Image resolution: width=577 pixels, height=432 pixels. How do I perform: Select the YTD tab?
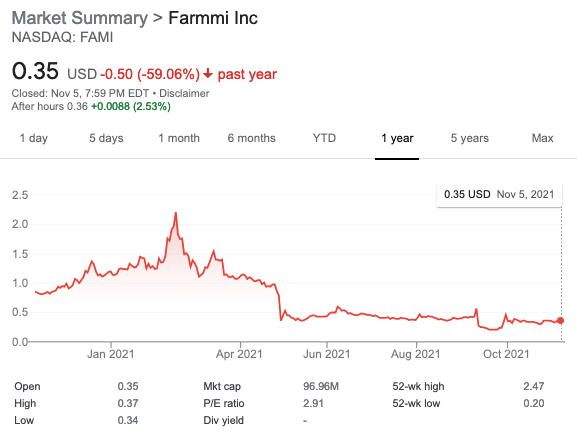[324, 138]
